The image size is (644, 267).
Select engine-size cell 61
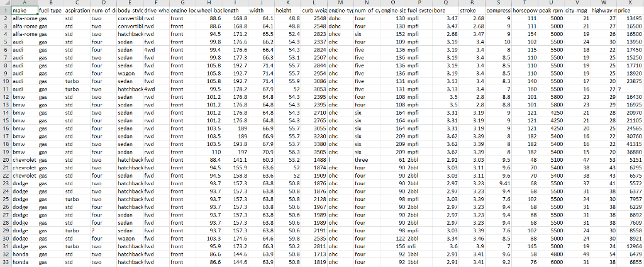(x=392, y=160)
